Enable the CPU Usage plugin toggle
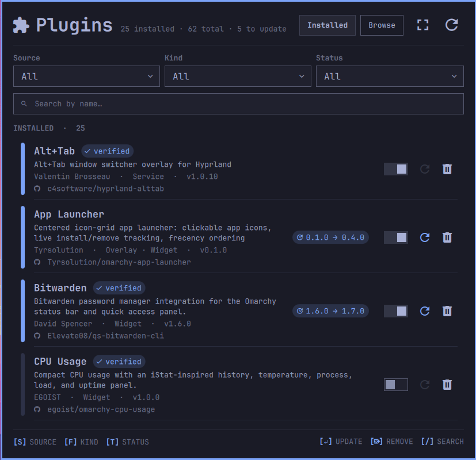 395,385
